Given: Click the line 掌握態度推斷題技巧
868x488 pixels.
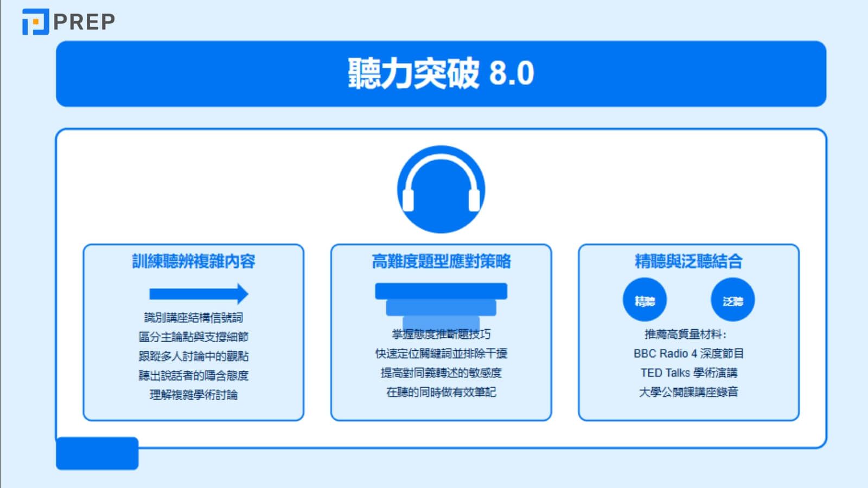Looking at the screenshot, I should point(441,334).
